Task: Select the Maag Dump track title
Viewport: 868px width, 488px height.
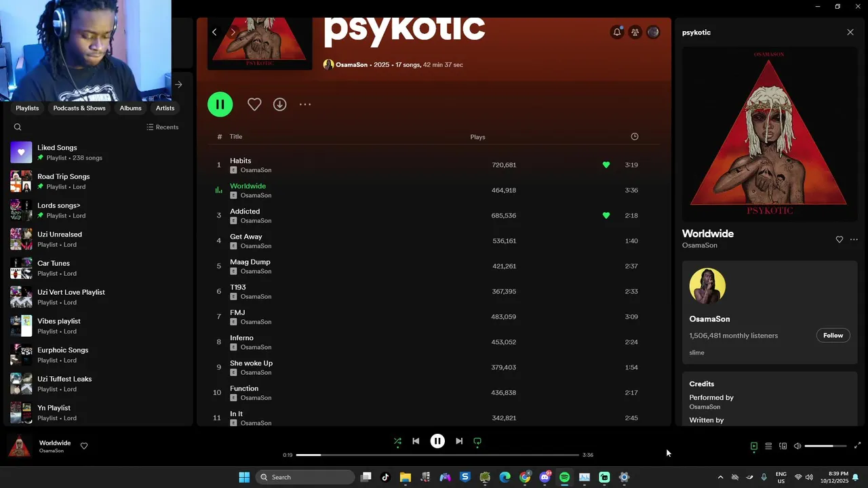Action: click(250, 262)
